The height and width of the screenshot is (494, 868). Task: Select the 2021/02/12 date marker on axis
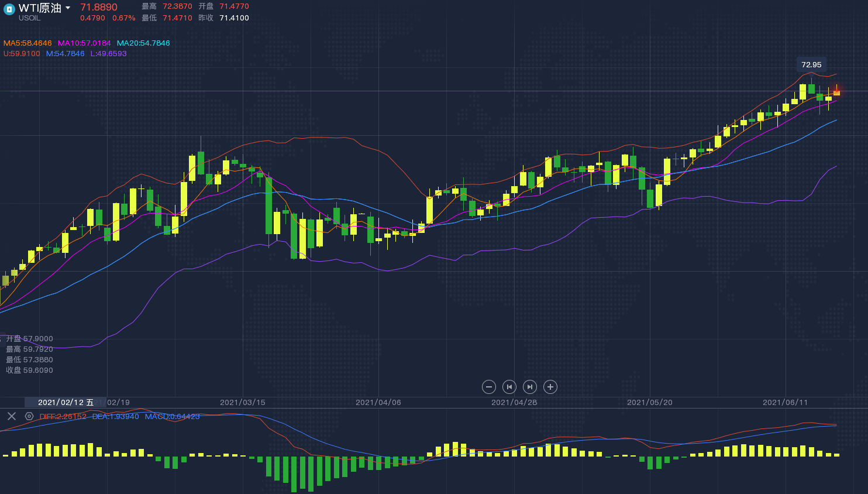coord(66,402)
